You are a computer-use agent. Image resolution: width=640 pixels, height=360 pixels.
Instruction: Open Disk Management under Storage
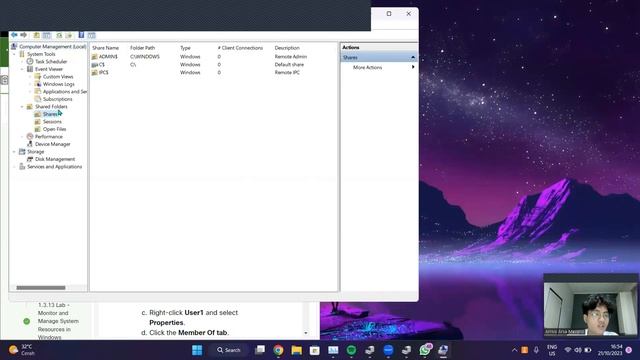click(55, 159)
